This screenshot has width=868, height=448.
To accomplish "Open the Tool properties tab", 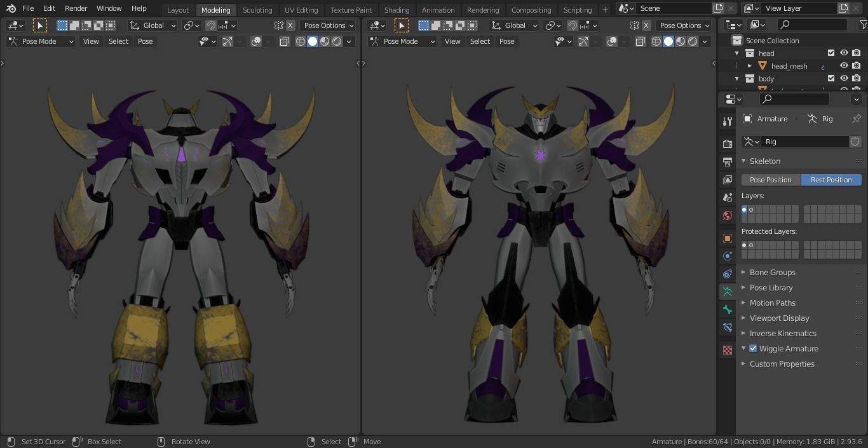I will [728, 121].
